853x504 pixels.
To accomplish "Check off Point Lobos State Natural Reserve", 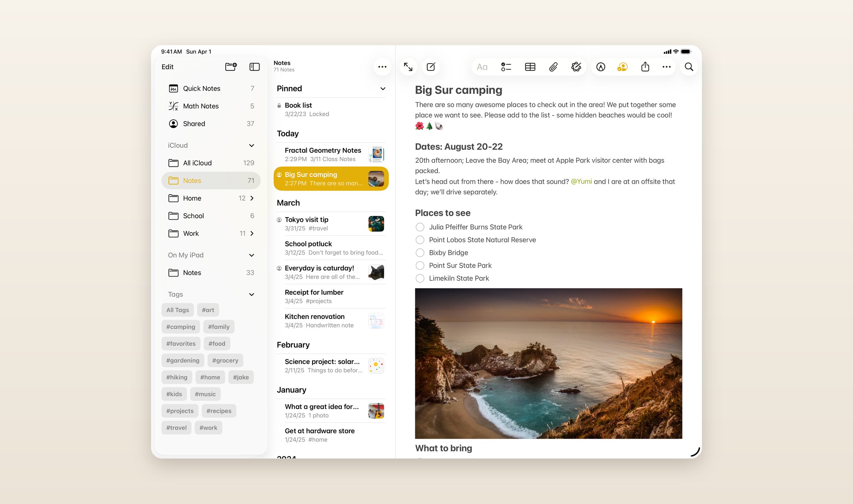I will (x=420, y=240).
